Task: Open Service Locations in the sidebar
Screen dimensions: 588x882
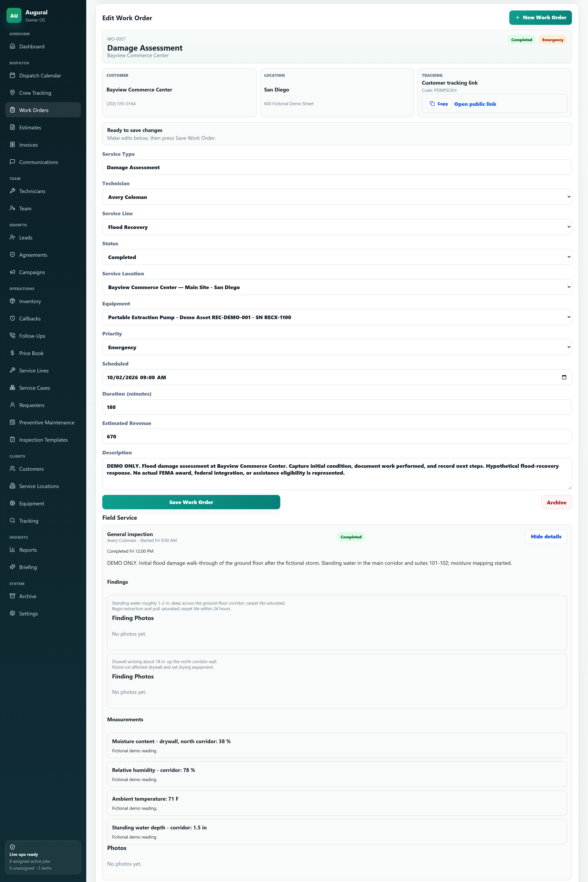Action: coord(43,486)
